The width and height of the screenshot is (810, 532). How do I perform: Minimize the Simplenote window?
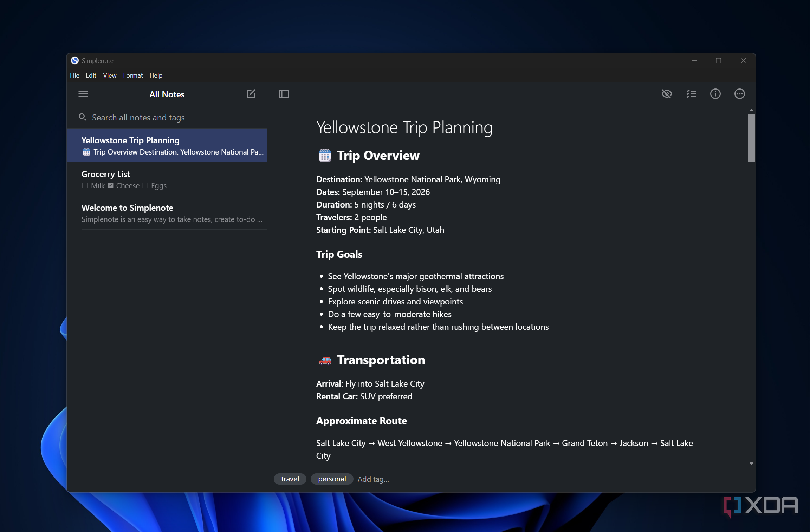pyautogui.click(x=694, y=60)
